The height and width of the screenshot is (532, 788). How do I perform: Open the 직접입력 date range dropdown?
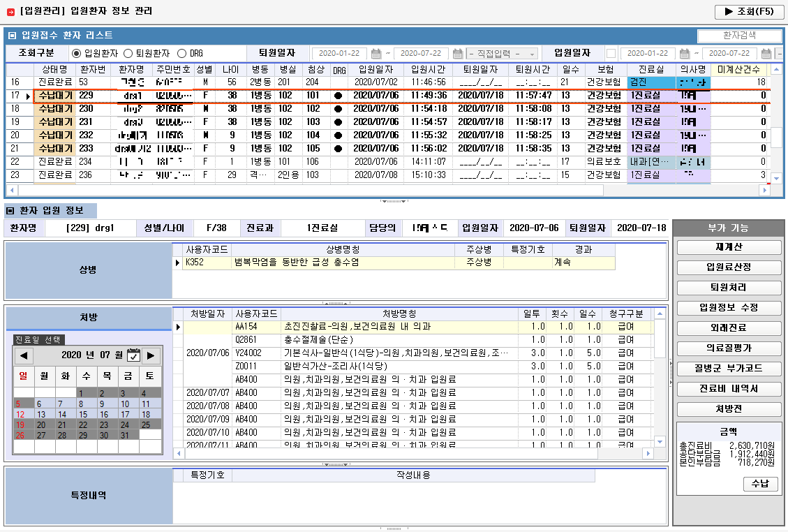coord(503,54)
